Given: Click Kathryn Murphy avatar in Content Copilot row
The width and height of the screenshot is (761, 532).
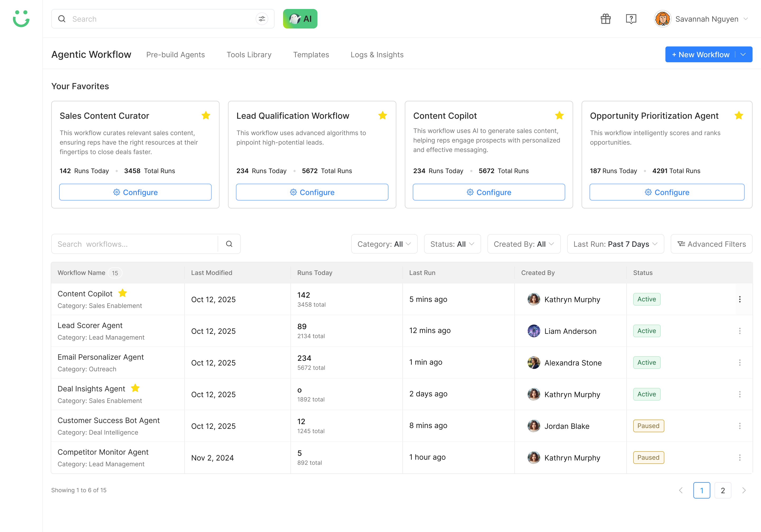Looking at the screenshot, I should [534, 299].
